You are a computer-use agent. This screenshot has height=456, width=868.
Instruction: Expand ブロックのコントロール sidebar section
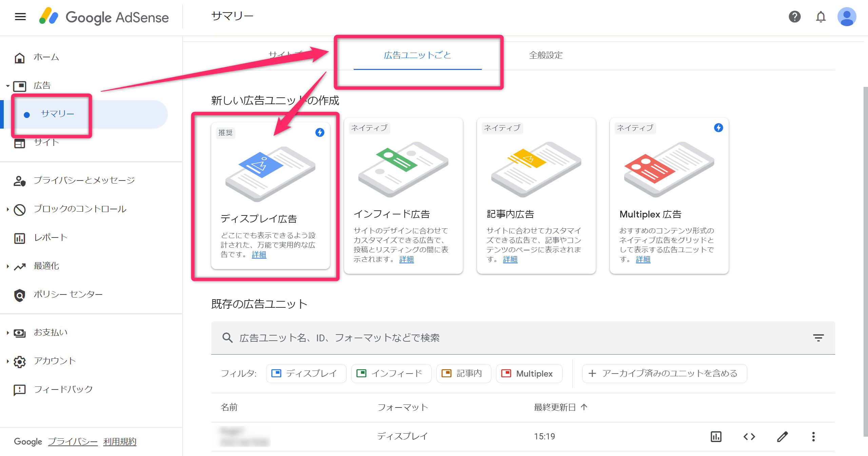click(x=7, y=209)
